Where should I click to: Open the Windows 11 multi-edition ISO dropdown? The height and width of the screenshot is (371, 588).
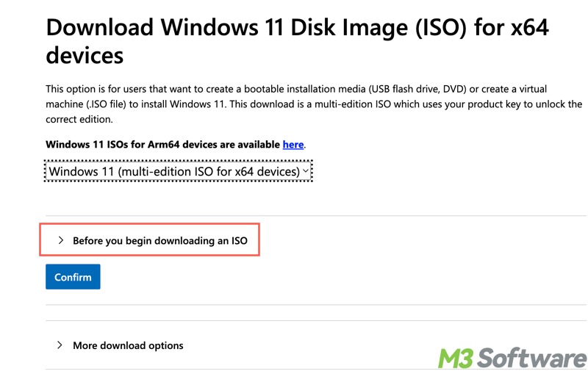[x=179, y=171]
